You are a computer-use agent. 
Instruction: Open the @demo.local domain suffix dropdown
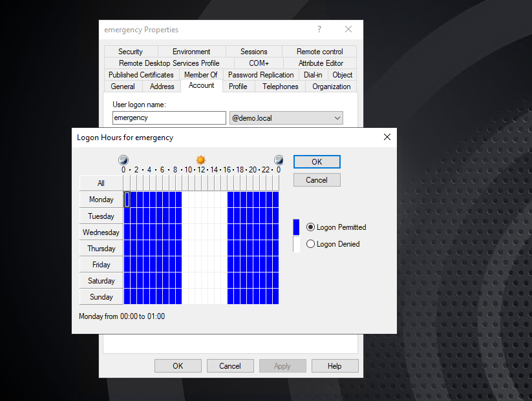[x=286, y=118]
